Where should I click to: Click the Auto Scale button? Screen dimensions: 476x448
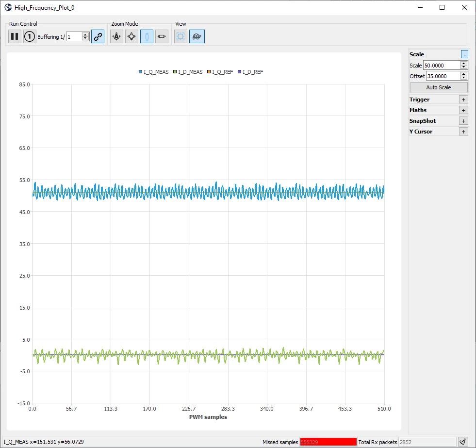click(439, 87)
